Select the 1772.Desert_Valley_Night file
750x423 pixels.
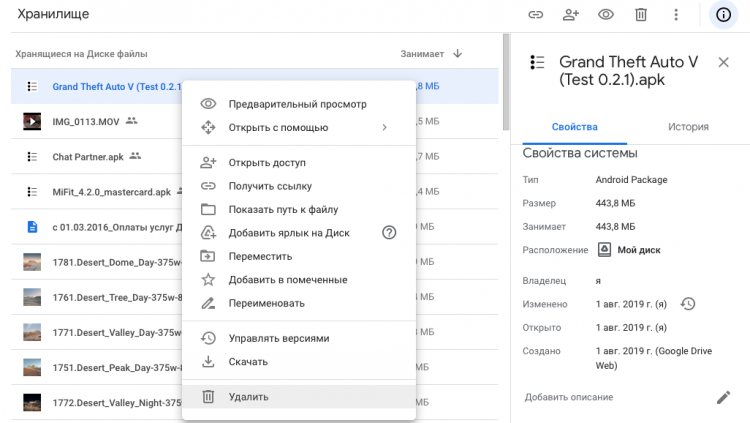tap(117, 403)
